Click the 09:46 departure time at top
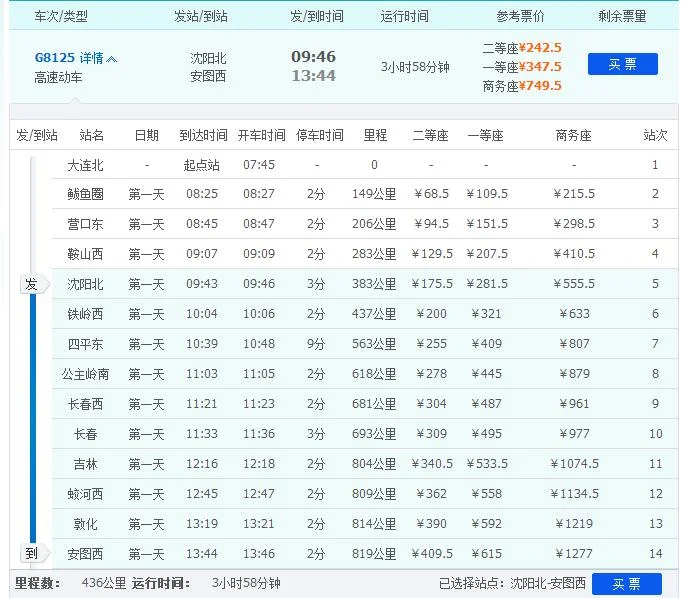This screenshot has height=598, width=681. pos(314,56)
